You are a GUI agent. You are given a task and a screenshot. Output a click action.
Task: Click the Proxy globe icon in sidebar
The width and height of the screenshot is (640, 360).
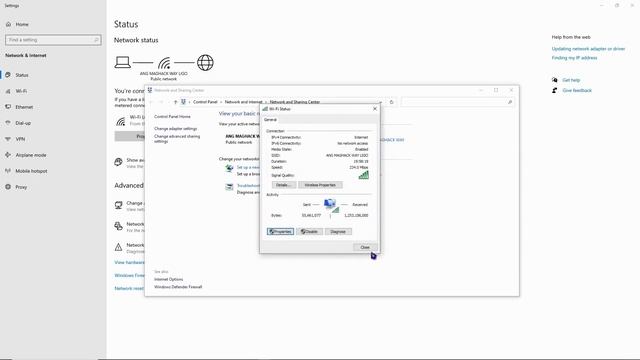click(x=8, y=187)
